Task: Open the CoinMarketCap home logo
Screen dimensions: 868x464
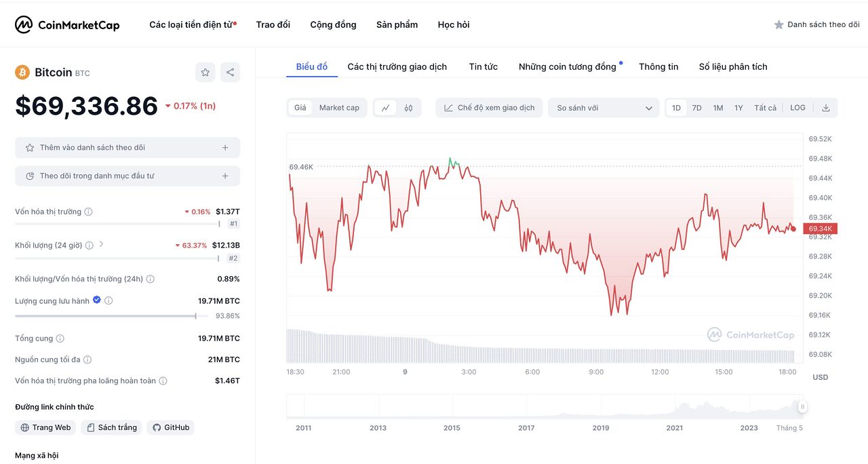Action: (67, 25)
